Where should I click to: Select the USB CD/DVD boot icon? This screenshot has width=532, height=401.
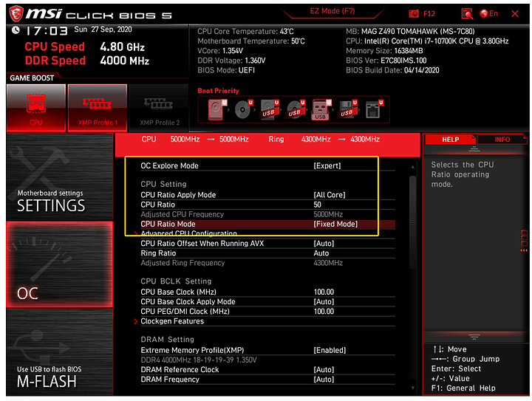296,109
